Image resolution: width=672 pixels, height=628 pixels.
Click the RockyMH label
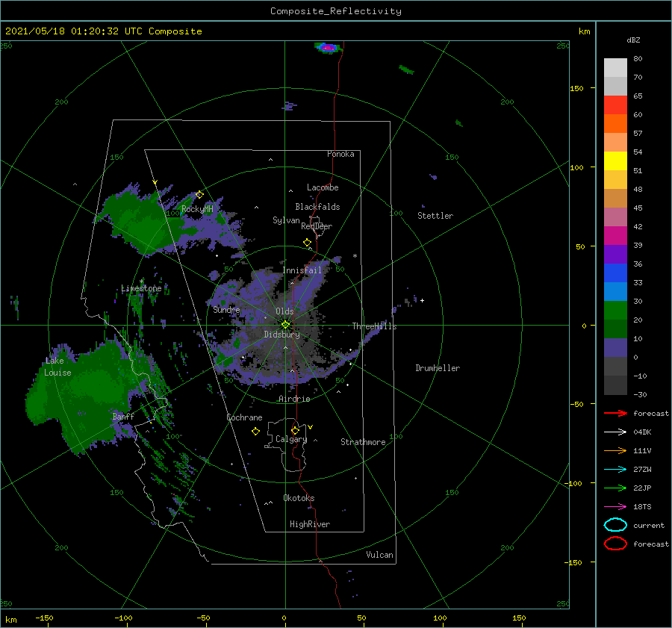(197, 209)
